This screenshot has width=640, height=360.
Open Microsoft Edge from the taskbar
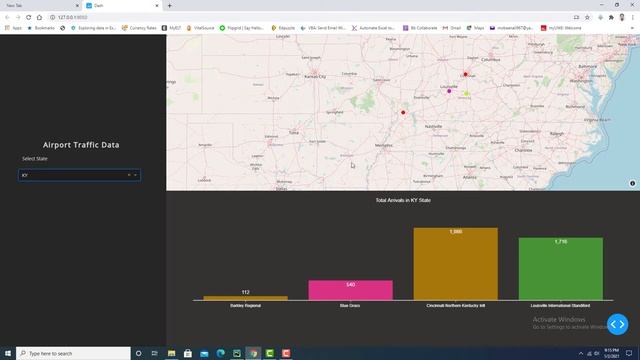point(220,353)
